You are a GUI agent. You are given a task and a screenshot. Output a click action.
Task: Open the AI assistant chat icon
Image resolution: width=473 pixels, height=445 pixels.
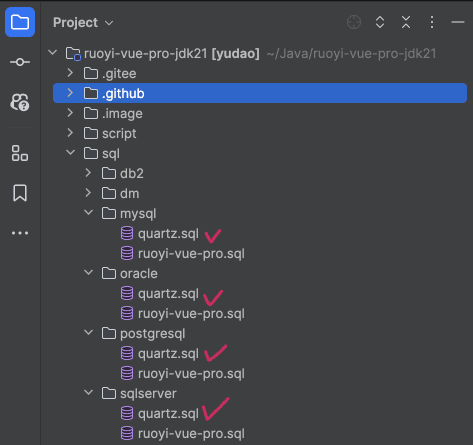(20, 102)
